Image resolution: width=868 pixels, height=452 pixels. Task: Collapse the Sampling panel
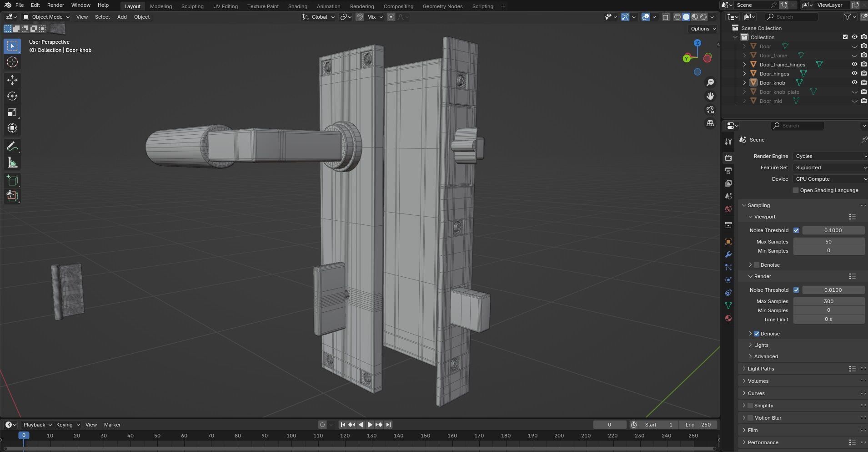pyautogui.click(x=758, y=205)
